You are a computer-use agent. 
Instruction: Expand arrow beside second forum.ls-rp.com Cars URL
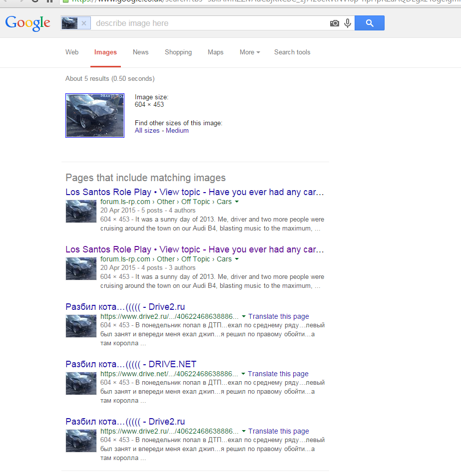[237, 259]
